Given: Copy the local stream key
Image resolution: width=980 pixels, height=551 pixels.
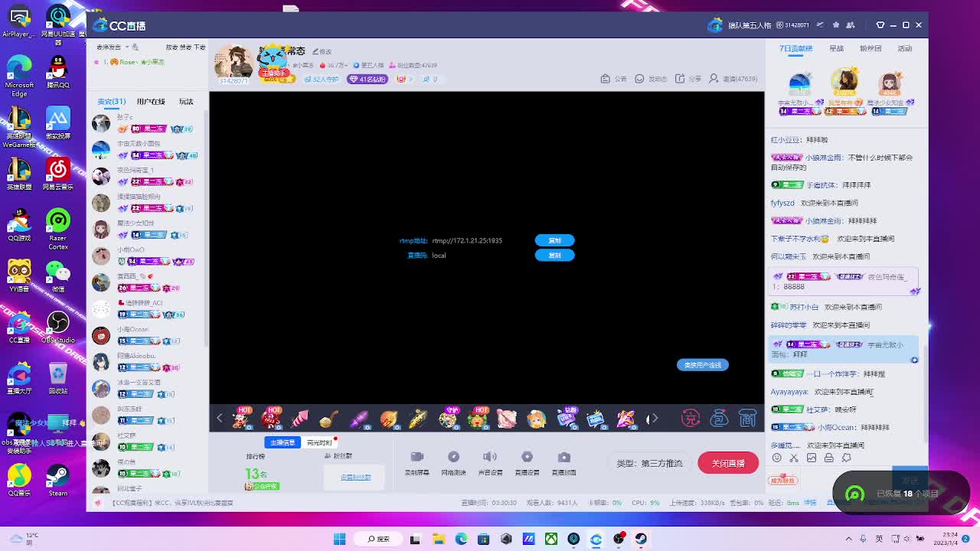Looking at the screenshot, I should click(x=554, y=255).
